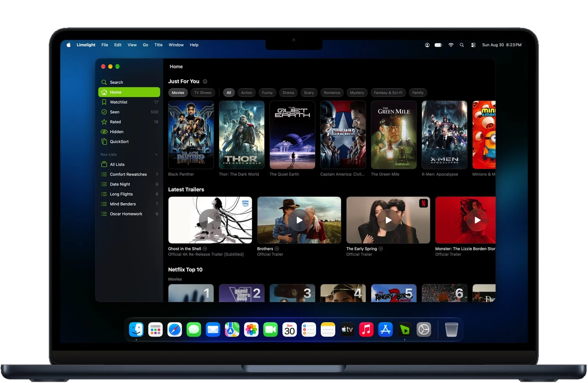Open the Date Night list
This screenshot has height=383, width=588.
129,184
